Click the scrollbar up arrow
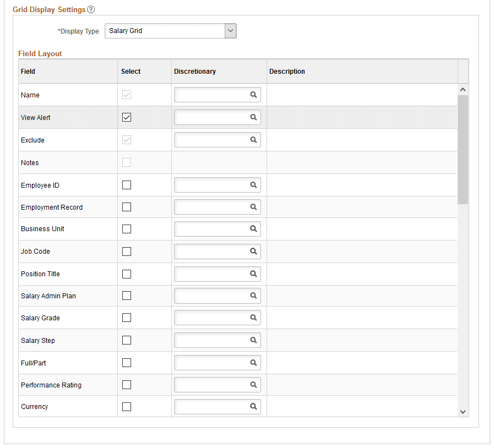The width and height of the screenshot is (494, 448). coord(463,89)
